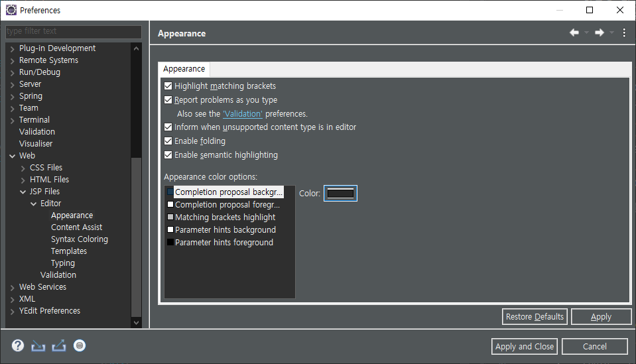
Task: Expand the Plug-in Development node
Action: 12,49
